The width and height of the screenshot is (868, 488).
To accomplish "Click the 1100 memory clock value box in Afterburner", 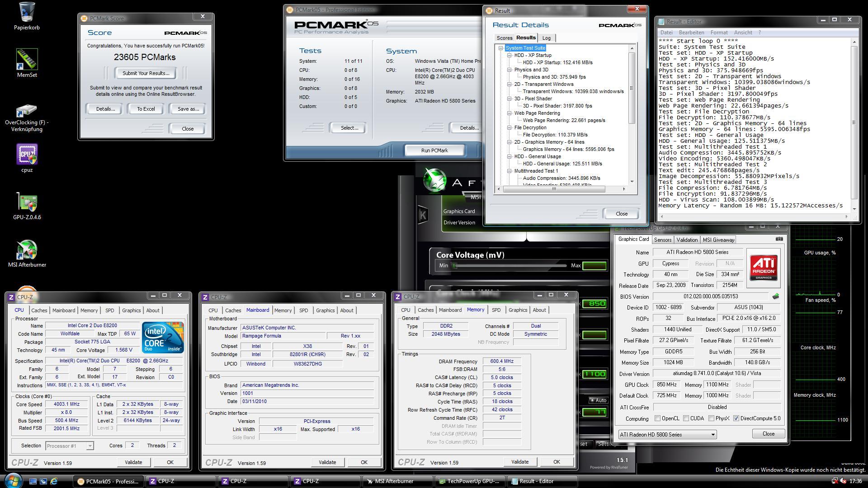I will (x=594, y=374).
